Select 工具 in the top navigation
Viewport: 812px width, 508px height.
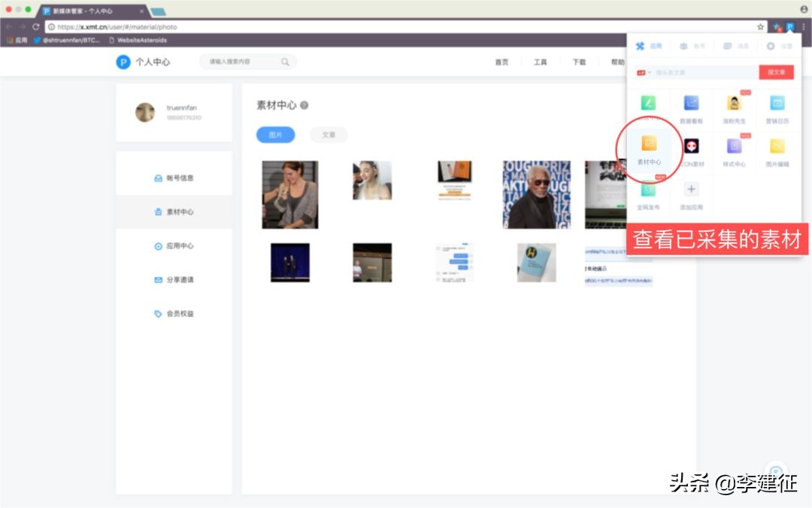[540, 62]
